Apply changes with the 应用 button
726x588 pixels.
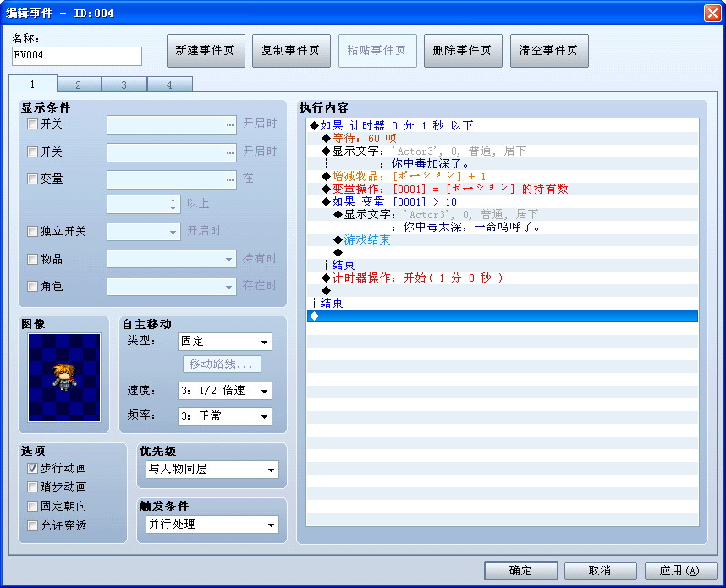(x=680, y=570)
